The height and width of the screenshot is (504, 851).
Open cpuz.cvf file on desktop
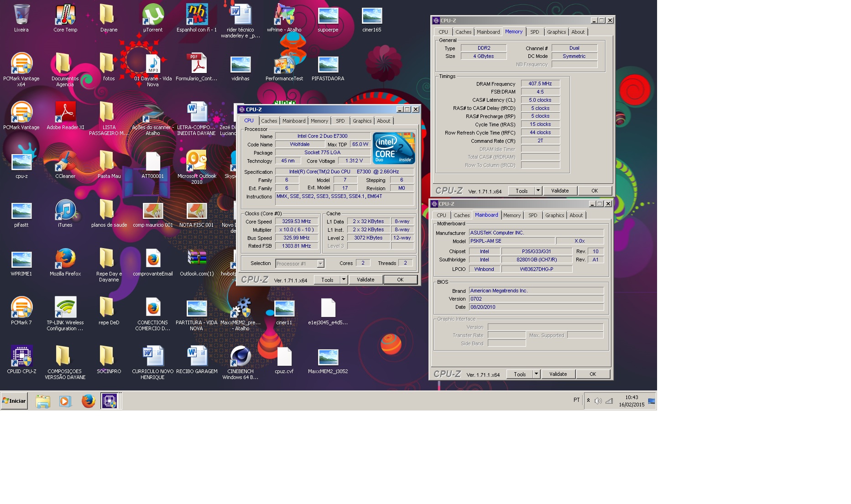tap(284, 360)
